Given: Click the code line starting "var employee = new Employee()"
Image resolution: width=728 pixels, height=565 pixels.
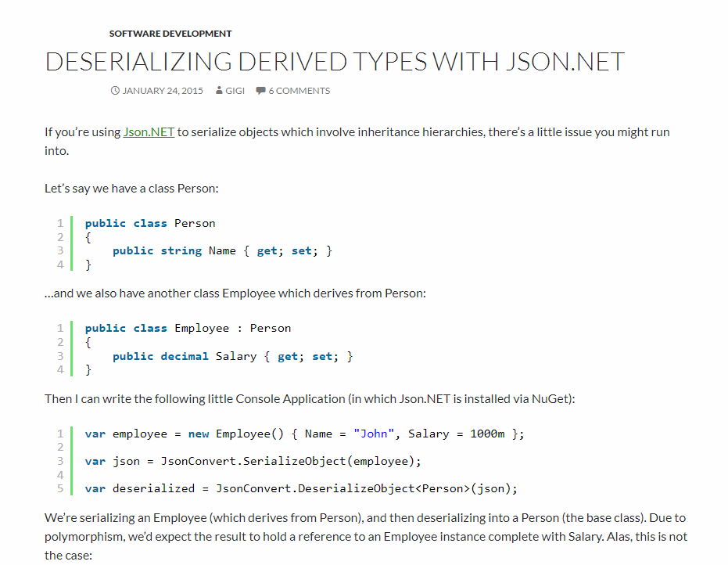Looking at the screenshot, I should coord(305,434).
